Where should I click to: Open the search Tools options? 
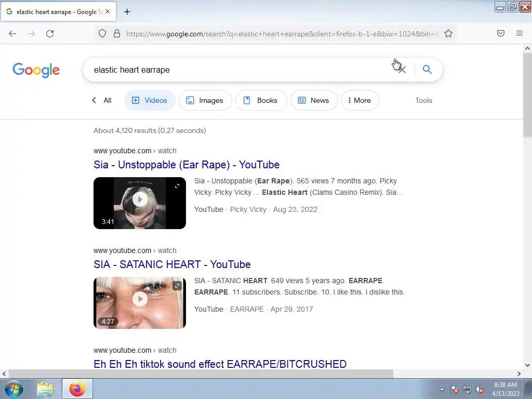[x=424, y=100]
